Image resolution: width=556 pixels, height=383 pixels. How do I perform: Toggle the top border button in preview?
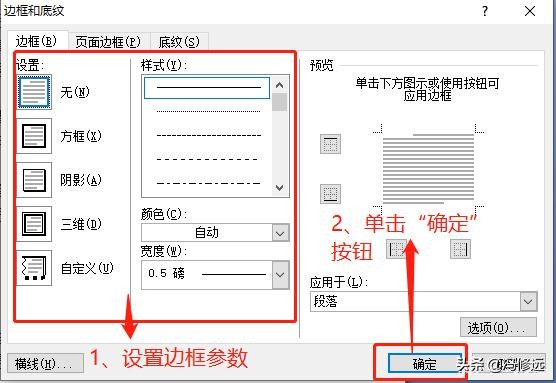[x=330, y=144]
